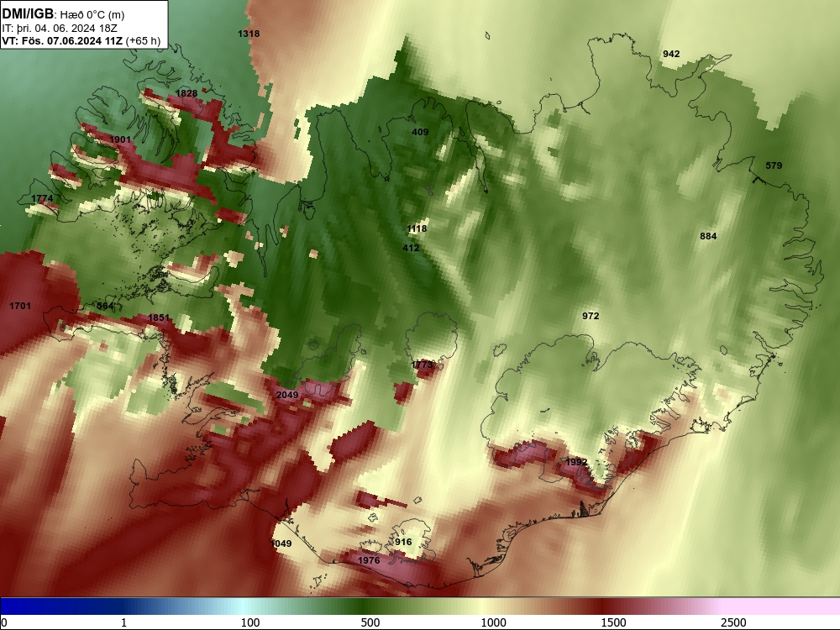
Task: Click the map value label 884
Action: click(708, 236)
